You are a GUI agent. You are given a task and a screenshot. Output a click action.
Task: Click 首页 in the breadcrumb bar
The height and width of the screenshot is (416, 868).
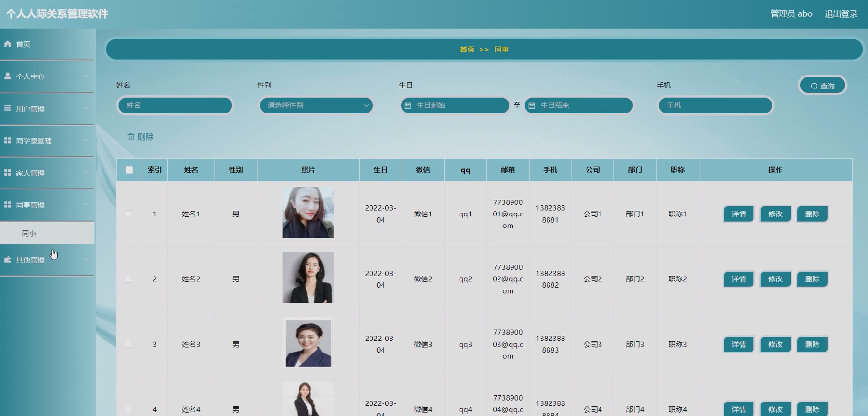click(467, 50)
